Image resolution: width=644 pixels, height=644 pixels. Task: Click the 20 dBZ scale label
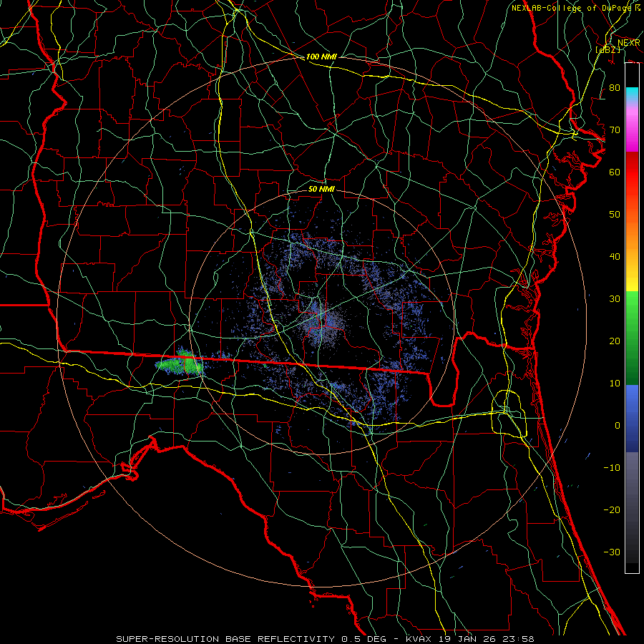coord(615,341)
